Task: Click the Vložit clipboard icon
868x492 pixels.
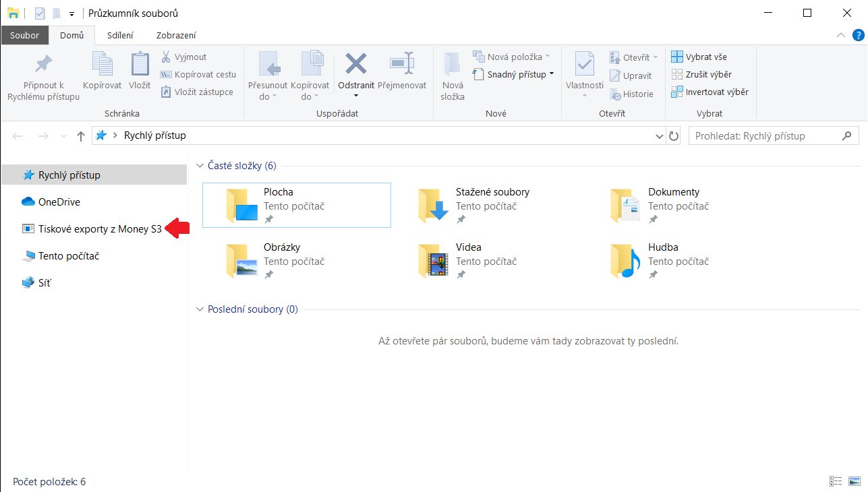Action: click(140, 64)
